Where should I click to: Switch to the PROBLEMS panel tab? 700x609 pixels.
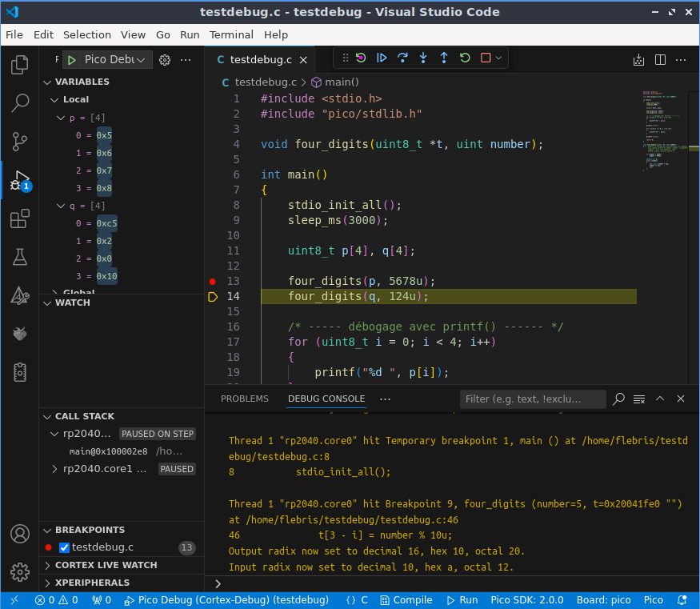click(245, 399)
